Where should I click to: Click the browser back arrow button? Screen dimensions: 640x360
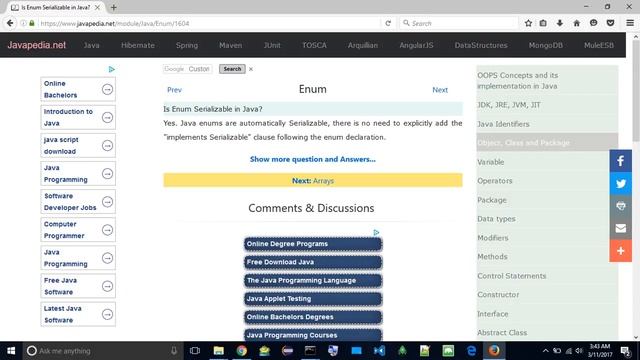[x=10, y=23]
